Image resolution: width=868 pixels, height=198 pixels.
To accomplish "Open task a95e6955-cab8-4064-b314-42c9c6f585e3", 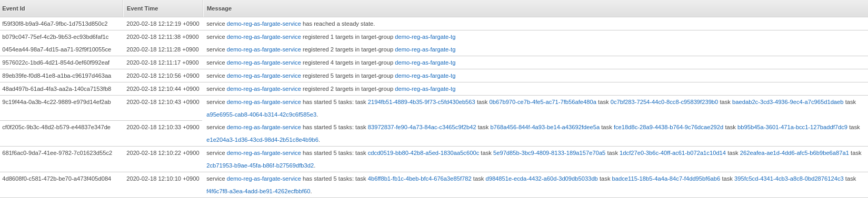I will coord(262,114).
